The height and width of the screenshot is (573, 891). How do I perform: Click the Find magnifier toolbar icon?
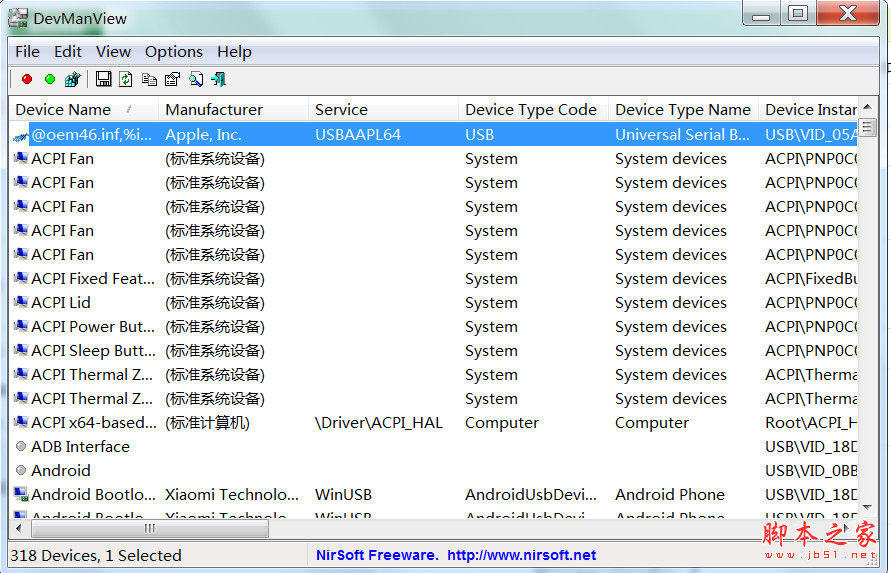point(195,79)
